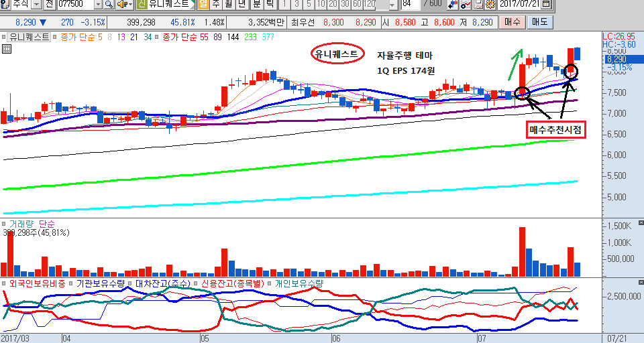644x343 pixels.
Task: Select the 3 interval button
Action: point(297,5)
